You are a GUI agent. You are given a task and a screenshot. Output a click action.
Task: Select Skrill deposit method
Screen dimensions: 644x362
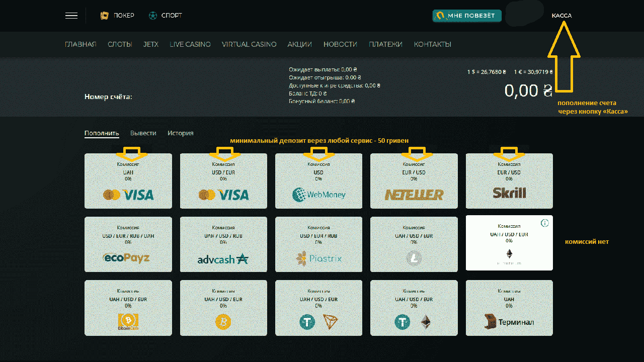click(509, 181)
